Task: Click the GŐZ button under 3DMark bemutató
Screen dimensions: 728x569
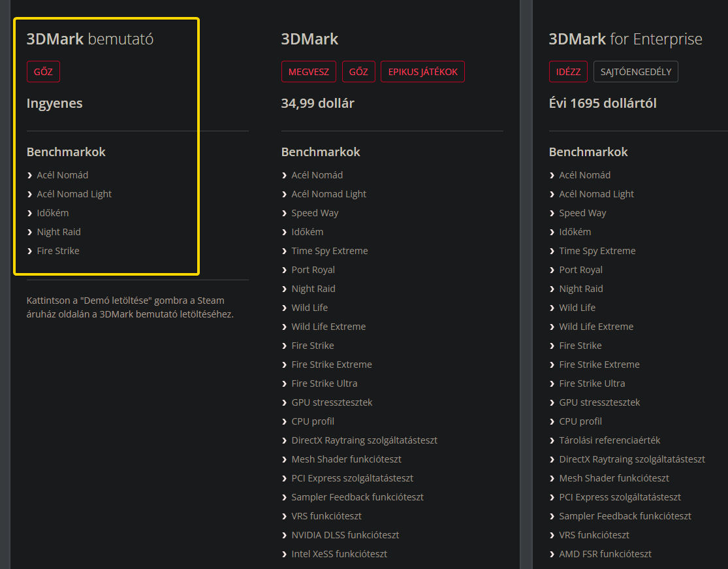Action: pyautogui.click(x=43, y=72)
